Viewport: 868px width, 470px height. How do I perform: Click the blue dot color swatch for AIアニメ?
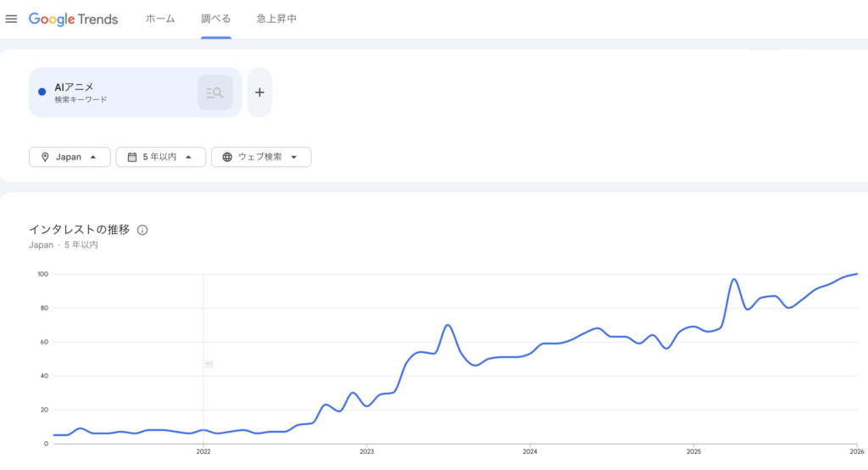[42, 92]
